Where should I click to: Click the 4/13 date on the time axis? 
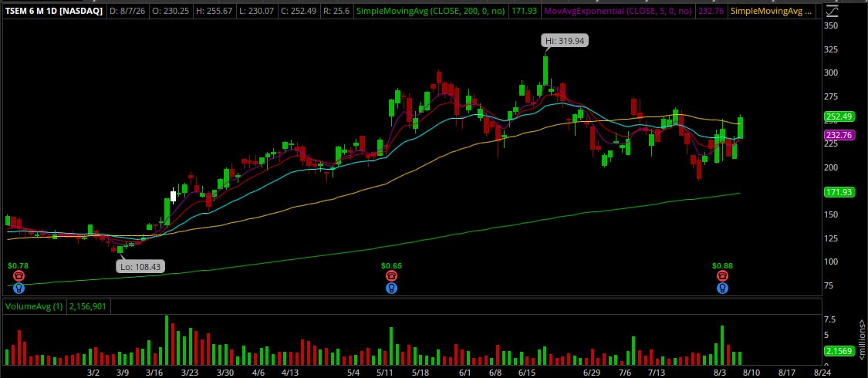click(289, 373)
